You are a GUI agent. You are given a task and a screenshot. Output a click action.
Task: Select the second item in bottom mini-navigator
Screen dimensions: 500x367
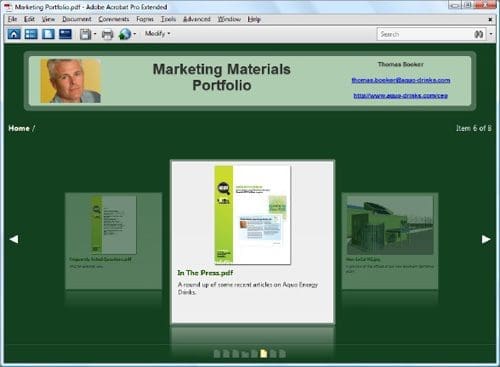[226, 354]
